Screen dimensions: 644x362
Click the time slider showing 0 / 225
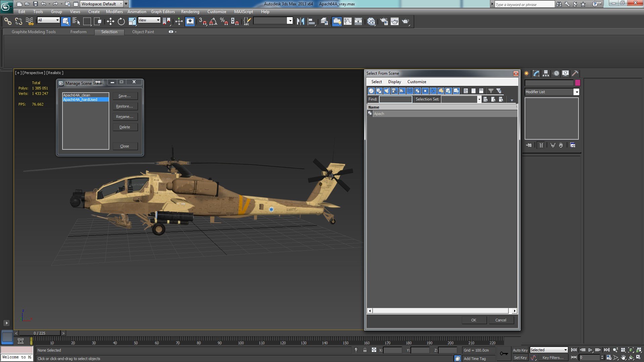tap(40, 333)
